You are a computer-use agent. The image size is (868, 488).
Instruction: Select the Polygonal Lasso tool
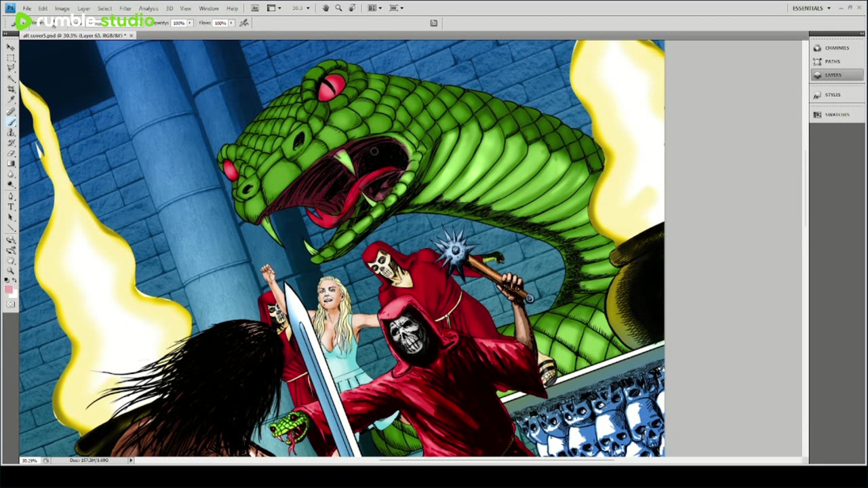[11, 68]
